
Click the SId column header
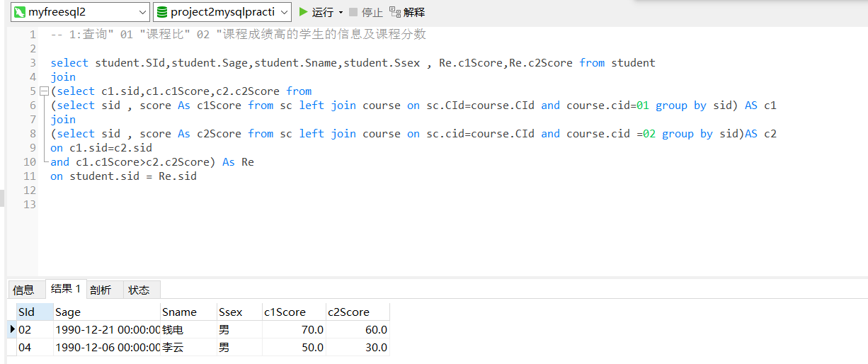35,312
